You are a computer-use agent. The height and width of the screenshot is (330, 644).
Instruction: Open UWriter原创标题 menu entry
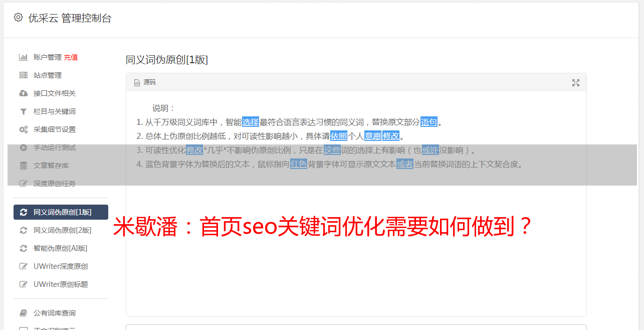61,284
